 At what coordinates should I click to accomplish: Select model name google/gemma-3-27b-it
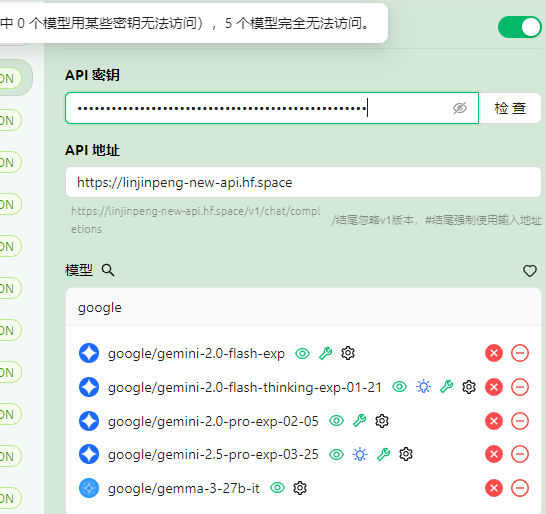pyautogui.click(x=184, y=488)
